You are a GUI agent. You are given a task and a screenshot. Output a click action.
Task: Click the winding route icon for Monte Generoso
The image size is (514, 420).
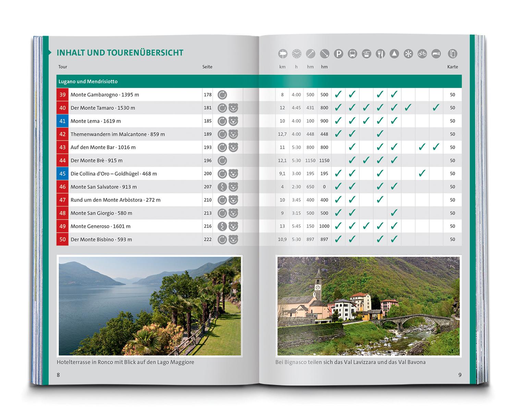222,226
